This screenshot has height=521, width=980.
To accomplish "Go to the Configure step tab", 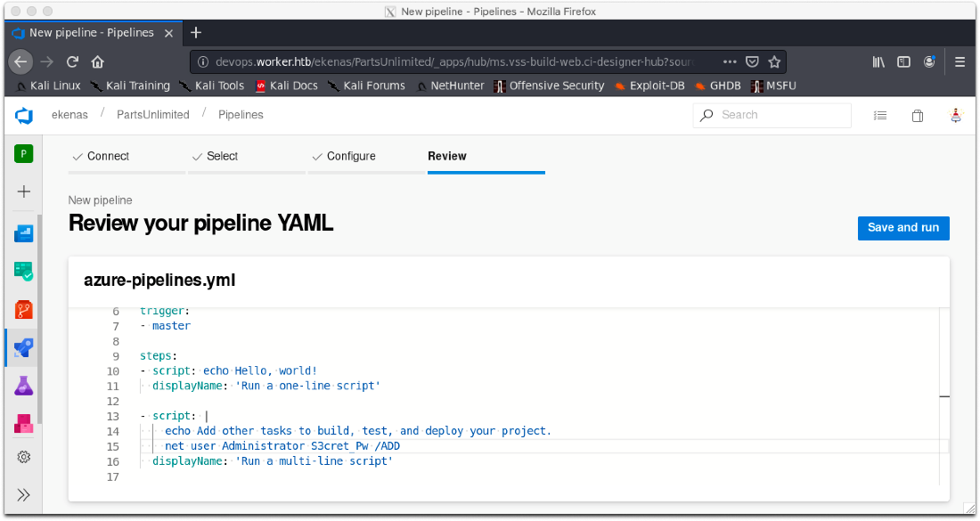I will (366, 156).
